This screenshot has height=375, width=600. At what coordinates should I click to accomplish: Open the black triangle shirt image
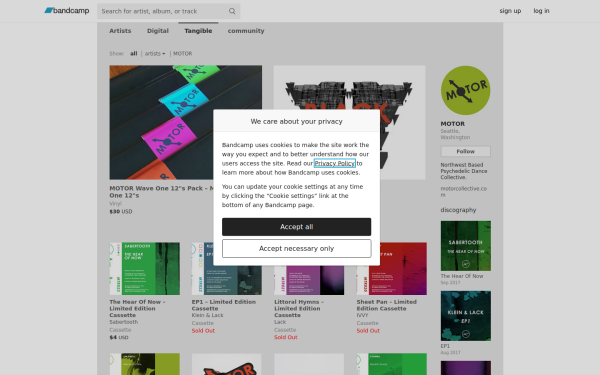(x=349, y=122)
